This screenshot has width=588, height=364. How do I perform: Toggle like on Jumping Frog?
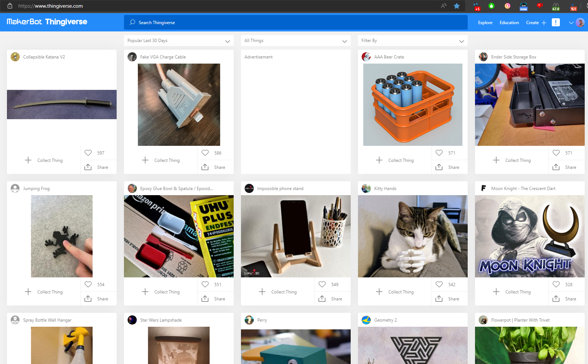[x=88, y=284]
